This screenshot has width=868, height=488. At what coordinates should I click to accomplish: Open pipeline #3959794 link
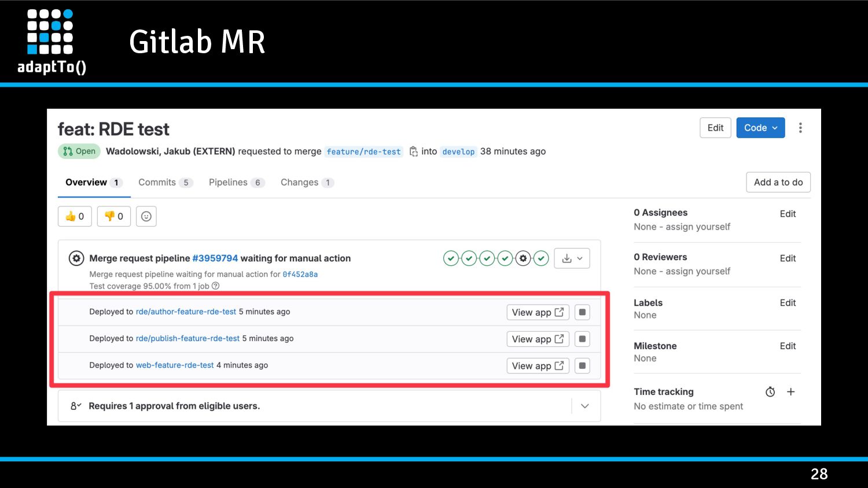(x=215, y=258)
